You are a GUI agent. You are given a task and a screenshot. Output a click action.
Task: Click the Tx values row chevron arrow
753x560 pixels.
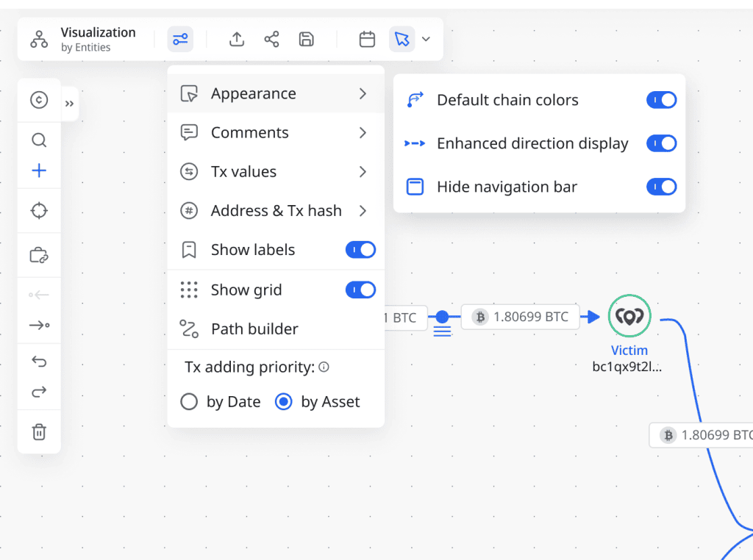(x=363, y=172)
